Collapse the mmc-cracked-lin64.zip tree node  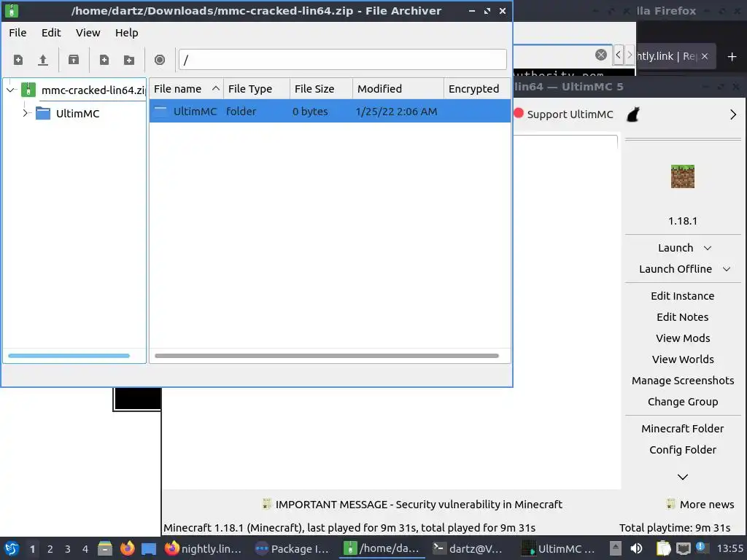coord(10,90)
